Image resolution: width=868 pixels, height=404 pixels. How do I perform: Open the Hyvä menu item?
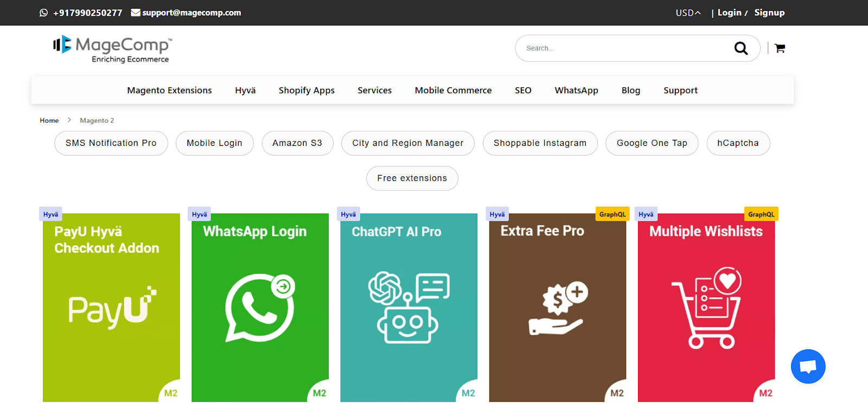245,90
